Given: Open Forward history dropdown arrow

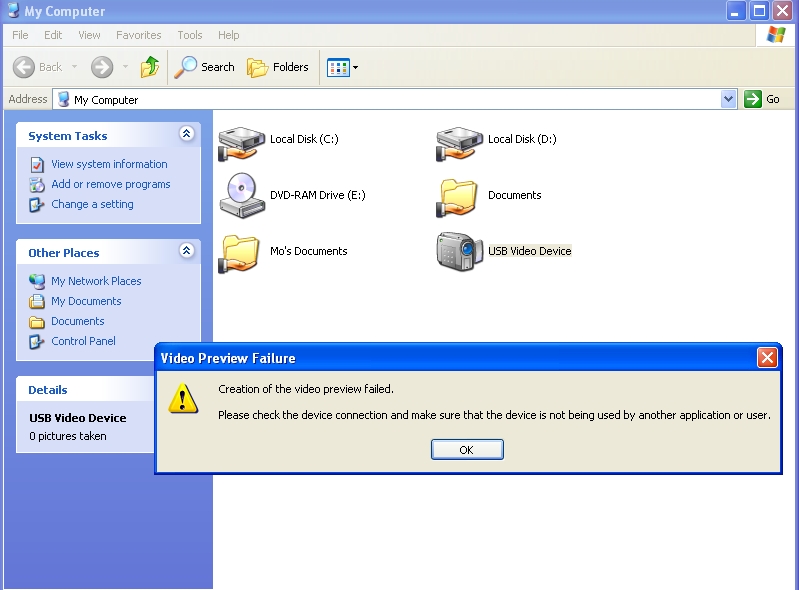Looking at the screenshot, I should pyautogui.click(x=125, y=67).
